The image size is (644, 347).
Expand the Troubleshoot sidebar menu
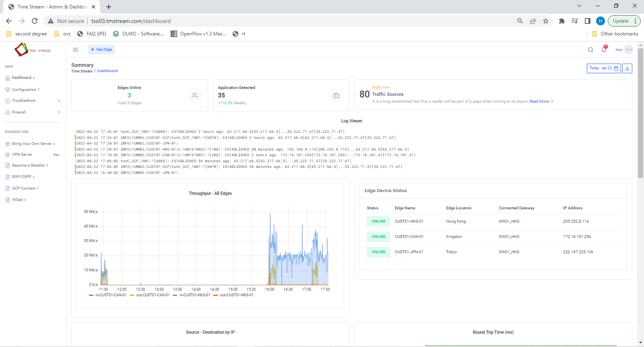24,101
